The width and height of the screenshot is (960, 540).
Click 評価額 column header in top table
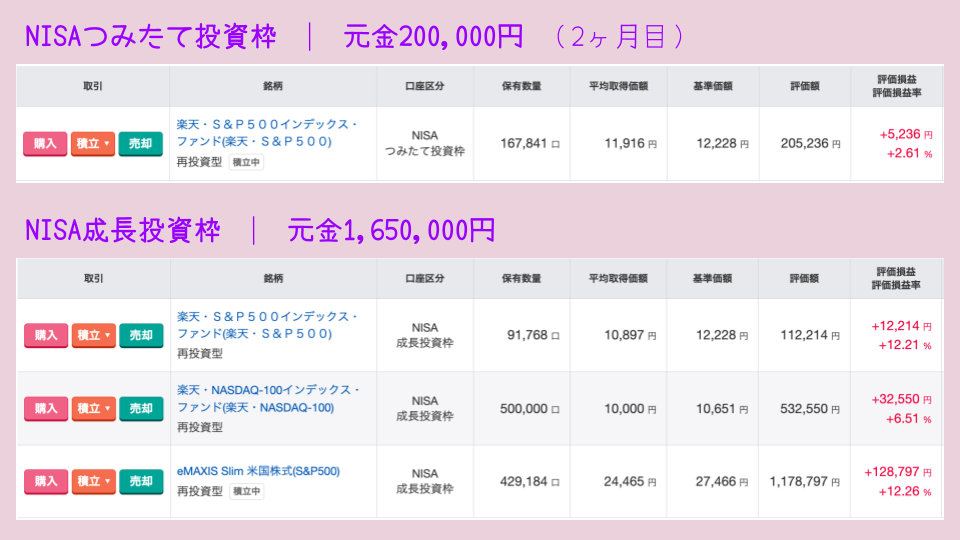[x=804, y=86]
